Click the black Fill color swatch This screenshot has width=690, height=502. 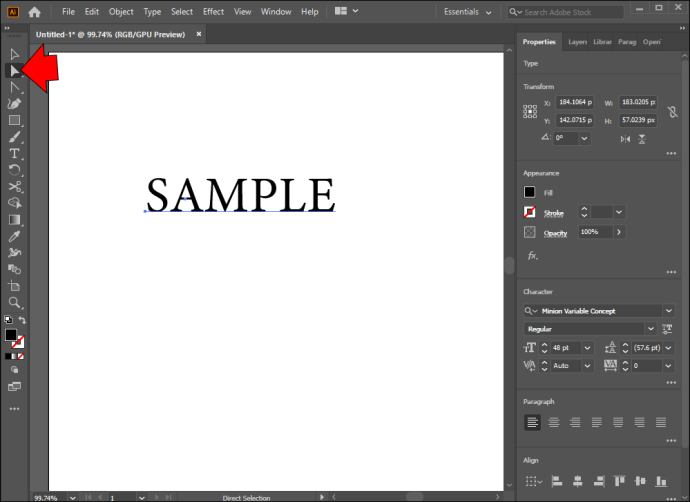[529, 192]
